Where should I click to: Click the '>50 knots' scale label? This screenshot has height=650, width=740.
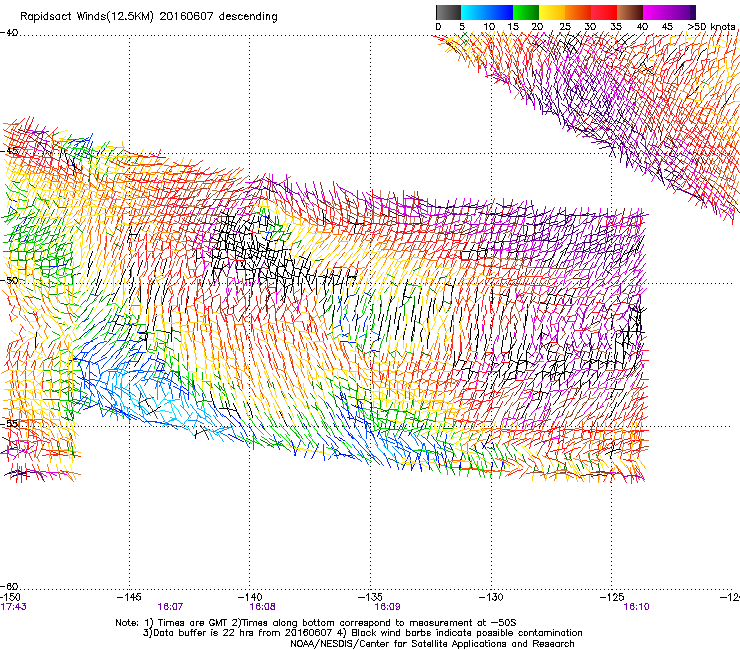711,27
